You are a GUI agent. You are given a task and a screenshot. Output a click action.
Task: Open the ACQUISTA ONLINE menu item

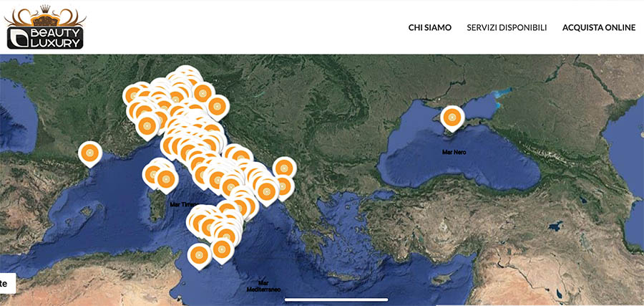coord(599,27)
